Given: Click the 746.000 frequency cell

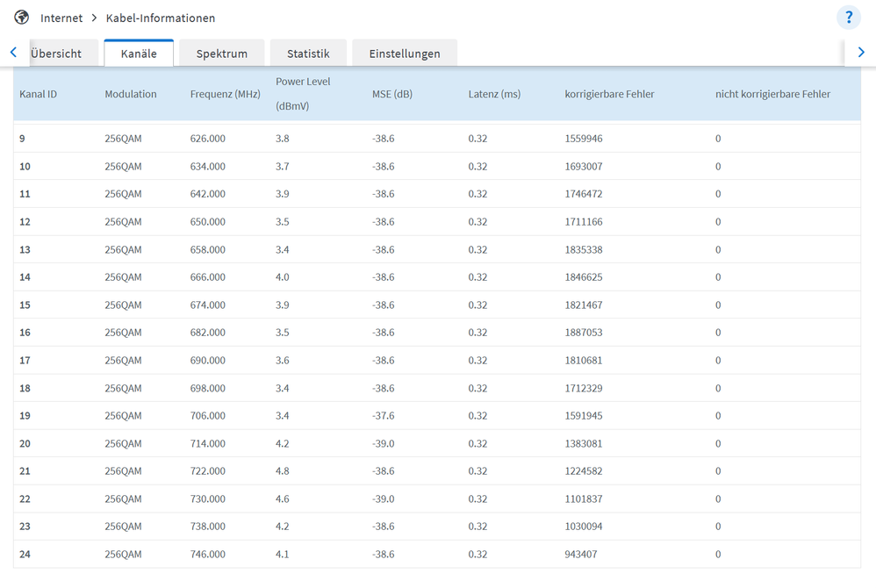Looking at the screenshot, I should coord(207,555).
